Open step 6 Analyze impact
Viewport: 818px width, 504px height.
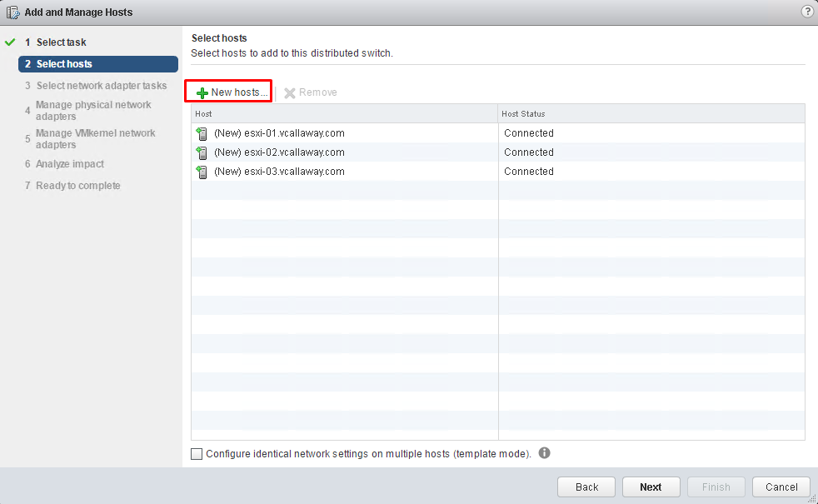click(x=65, y=164)
